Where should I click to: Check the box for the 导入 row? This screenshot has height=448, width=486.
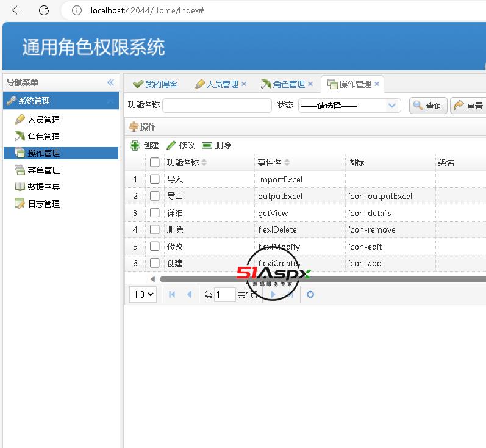point(155,179)
